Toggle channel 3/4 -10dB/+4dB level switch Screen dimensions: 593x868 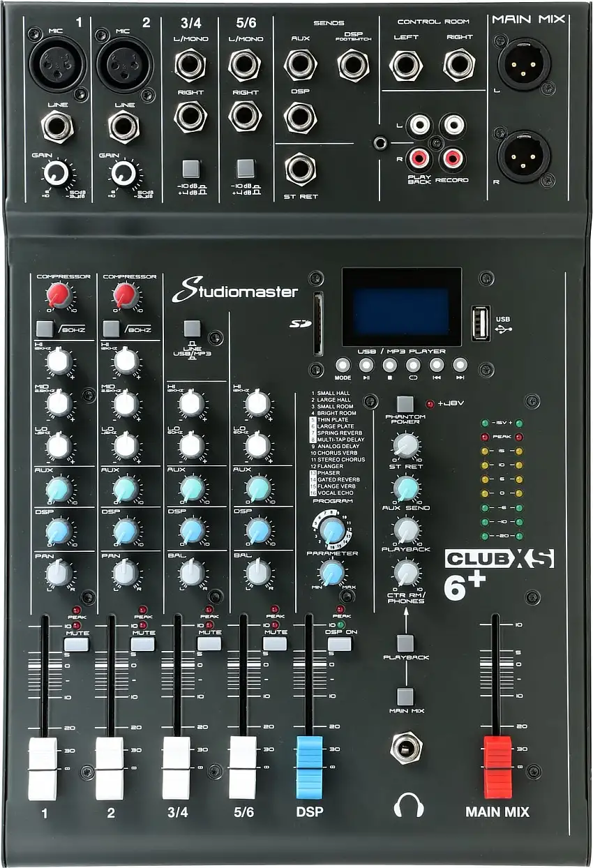click(190, 167)
